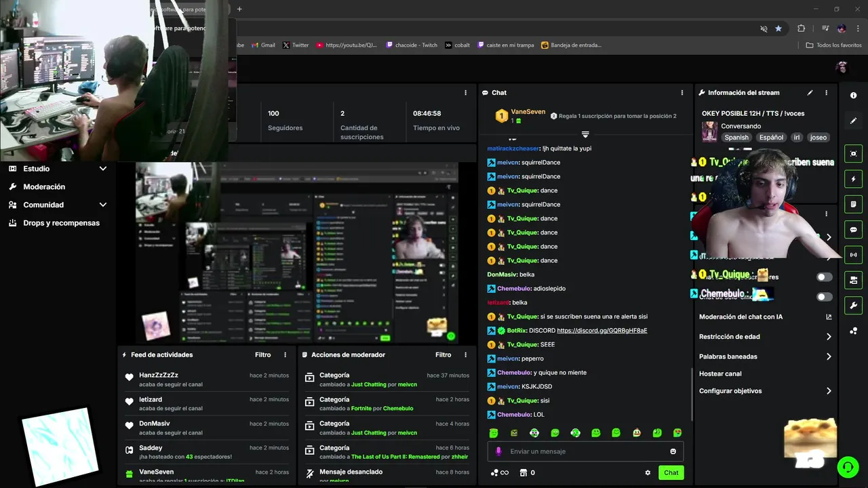
Task: Open Información del stream three-dot menu
Action: point(826,93)
